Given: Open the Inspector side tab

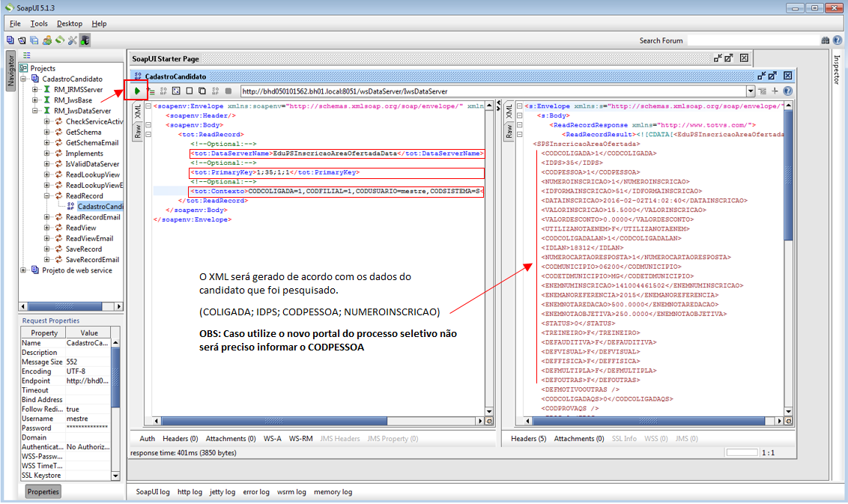Looking at the screenshot, I should [x=836, y=69].
